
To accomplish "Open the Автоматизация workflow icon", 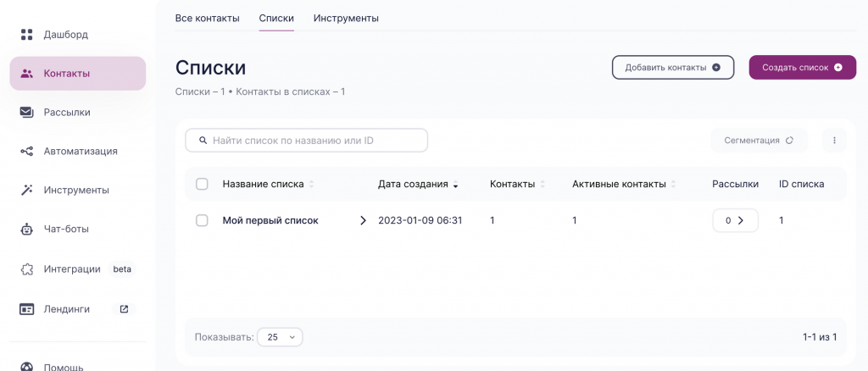I will coord(26,151).
